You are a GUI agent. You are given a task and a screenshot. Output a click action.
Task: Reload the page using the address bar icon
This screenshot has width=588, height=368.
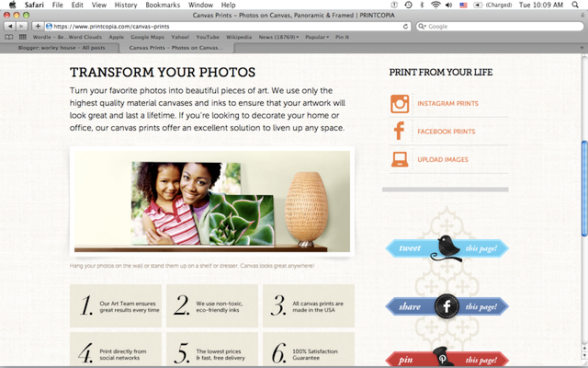(x=405, y=27)
